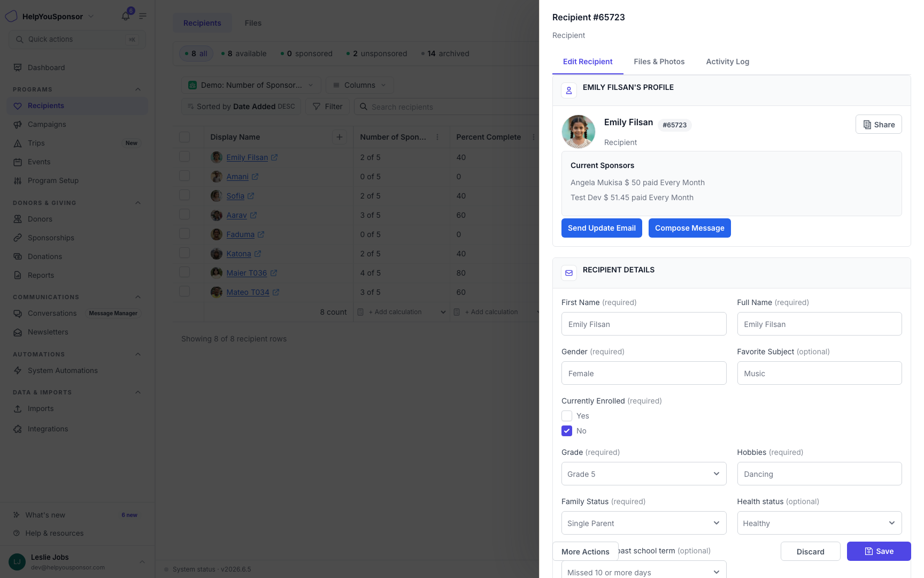The width and height of the screenshot is (924, 578).
Task: Open Trips sidebar icon
Action: [x=18, y=143]
